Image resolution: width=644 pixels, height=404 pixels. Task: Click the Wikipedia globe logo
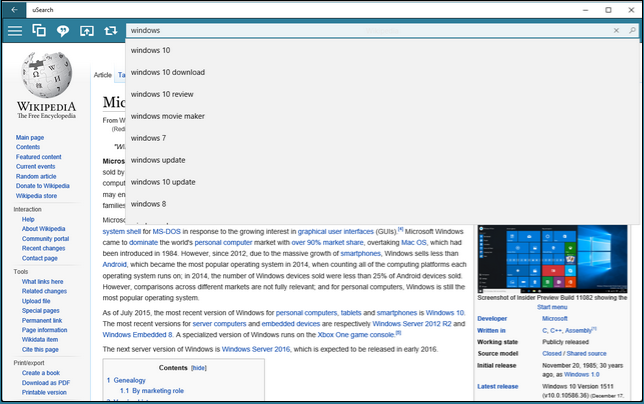click(x=46, y=75)
